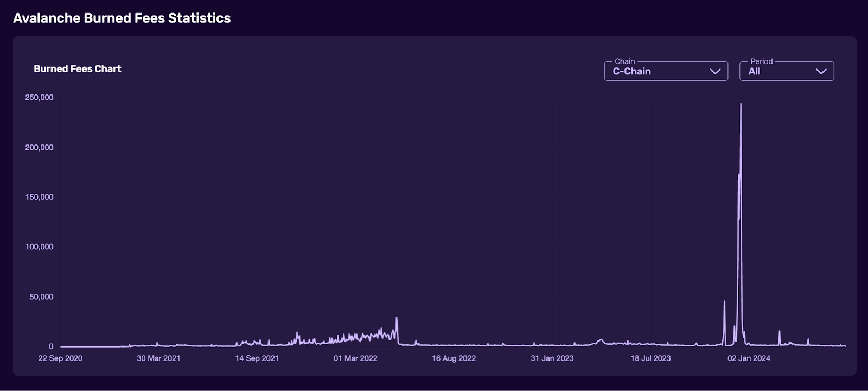Click the 200,000 y-axis label
Image resolution: width=868 pixels, height=391 pixels.
39,147
